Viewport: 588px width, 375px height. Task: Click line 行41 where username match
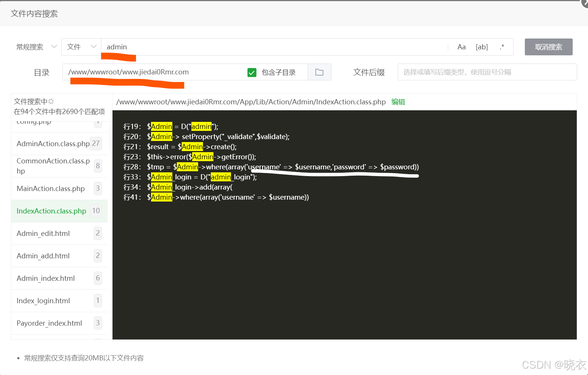tap(216, 197)
